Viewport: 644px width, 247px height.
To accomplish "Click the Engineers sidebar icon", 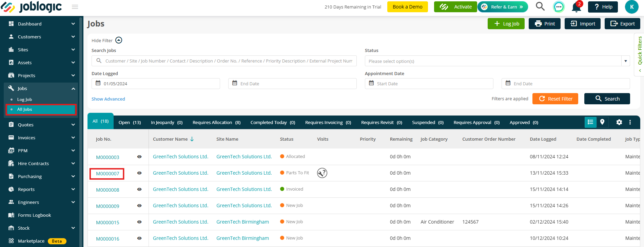I will [11, 202].
